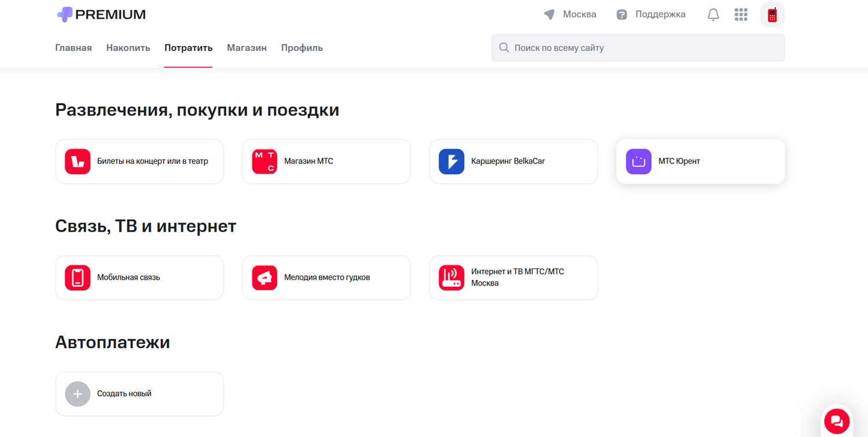Click the router icon for Интернет и ТВ
This screenshot has height=437, width=868.
[x=451, y=277]
